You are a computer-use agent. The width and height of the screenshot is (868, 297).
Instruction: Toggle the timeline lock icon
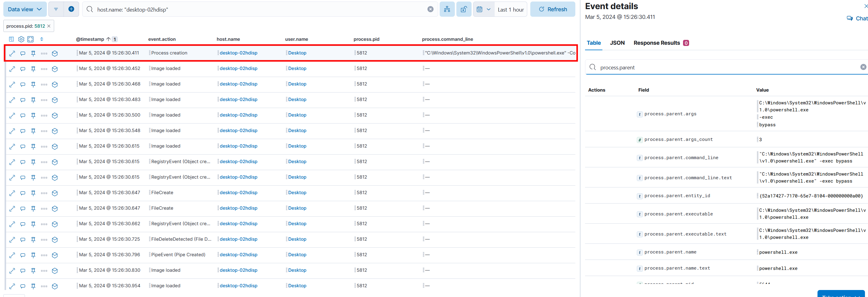464,9
